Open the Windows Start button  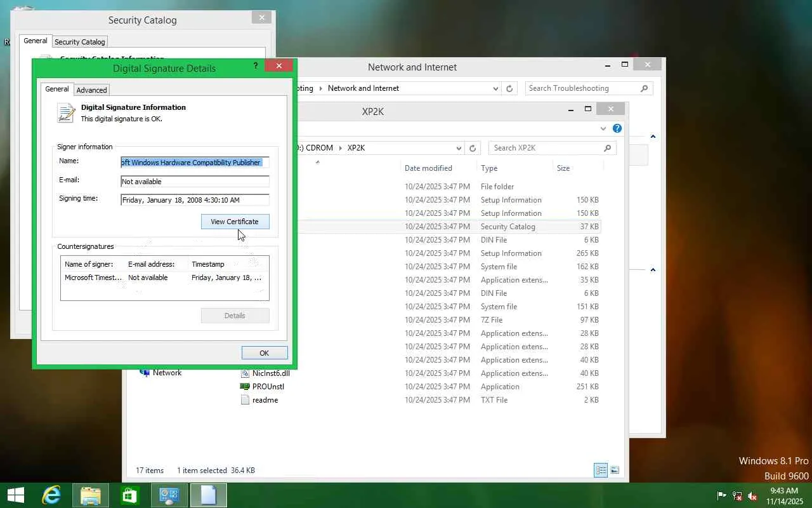[x=16, y=495]
